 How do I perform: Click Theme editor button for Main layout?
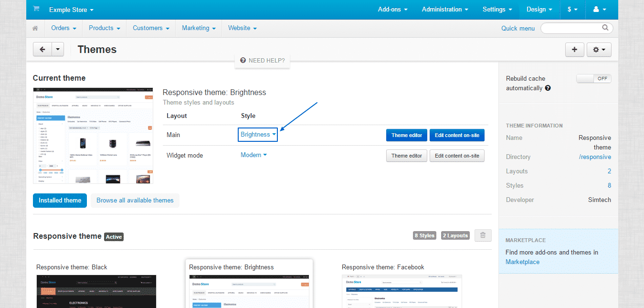[x=406, y=135]
